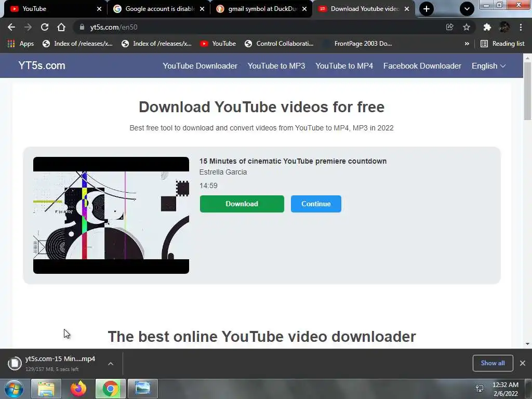Open Firefox from the taskbar
Screen dimensions: 532x399
[78, 389]
